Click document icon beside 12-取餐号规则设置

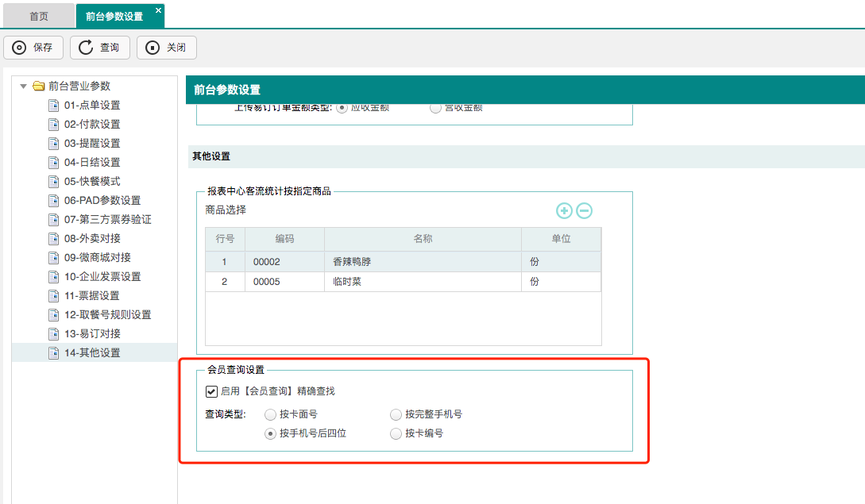(x=53, y=314)
